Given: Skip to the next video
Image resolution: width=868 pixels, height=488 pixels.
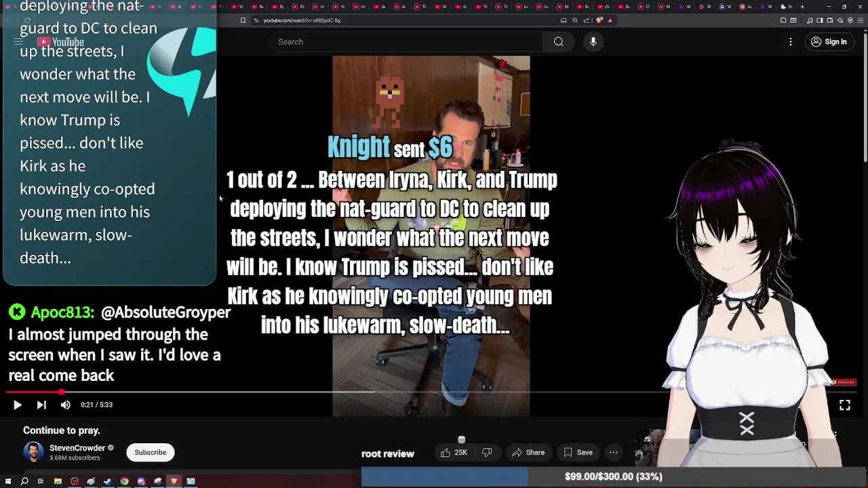Looking at the screenshot, I should pos(41,405).
